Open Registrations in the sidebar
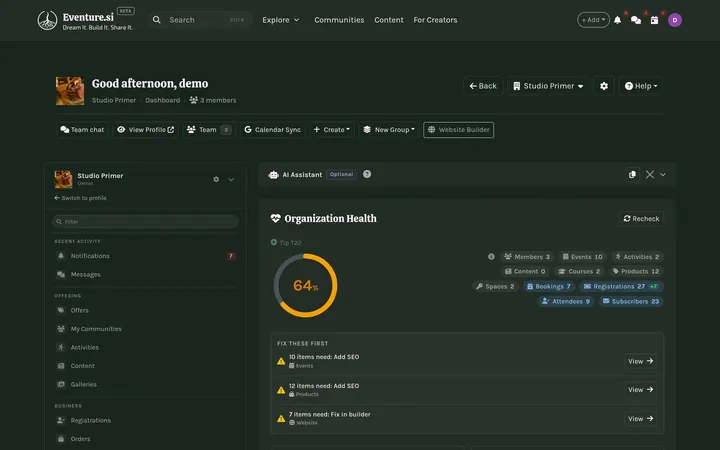 146,420
